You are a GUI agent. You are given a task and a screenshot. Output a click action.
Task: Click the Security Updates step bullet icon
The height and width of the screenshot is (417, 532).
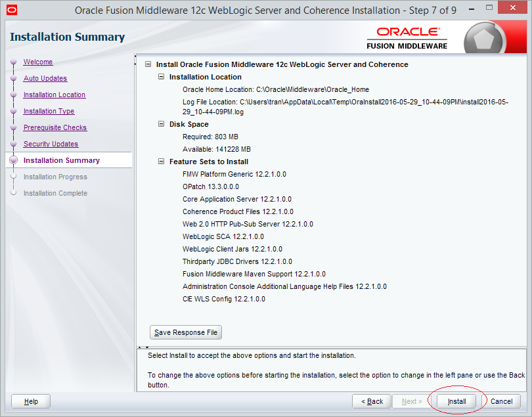pyautogui.click(x=14, y=144)
